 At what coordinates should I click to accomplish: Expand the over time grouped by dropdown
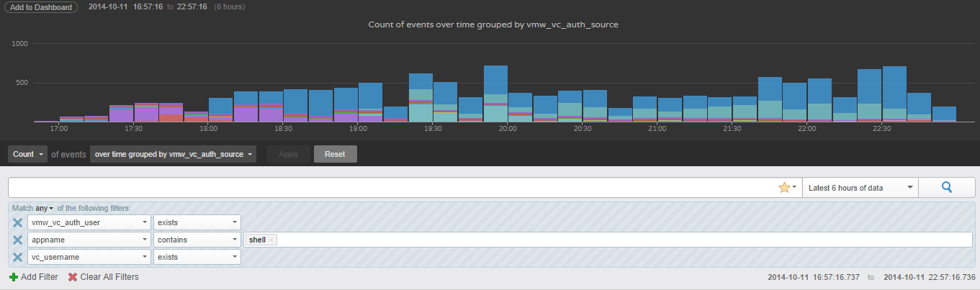[173, 154]
